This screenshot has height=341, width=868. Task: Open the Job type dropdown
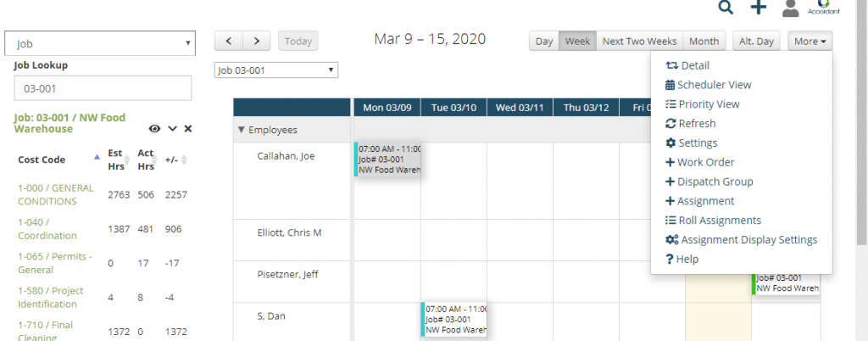click(x=100, y=43)
